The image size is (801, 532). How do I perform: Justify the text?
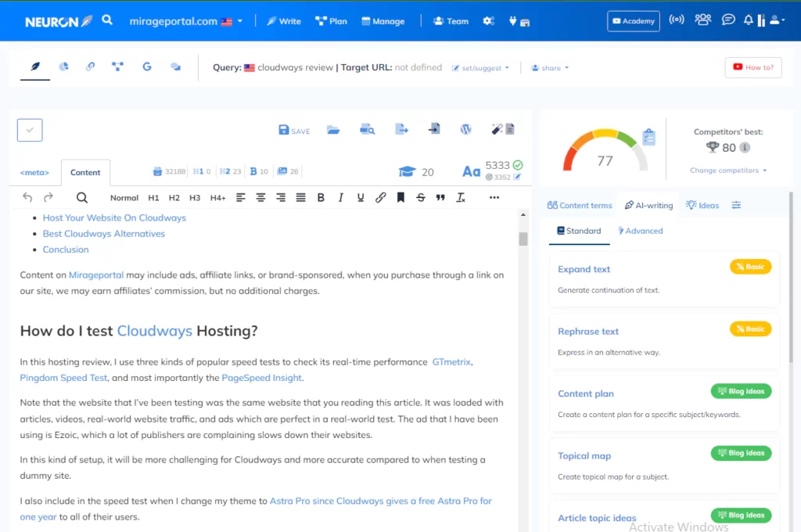301,198
